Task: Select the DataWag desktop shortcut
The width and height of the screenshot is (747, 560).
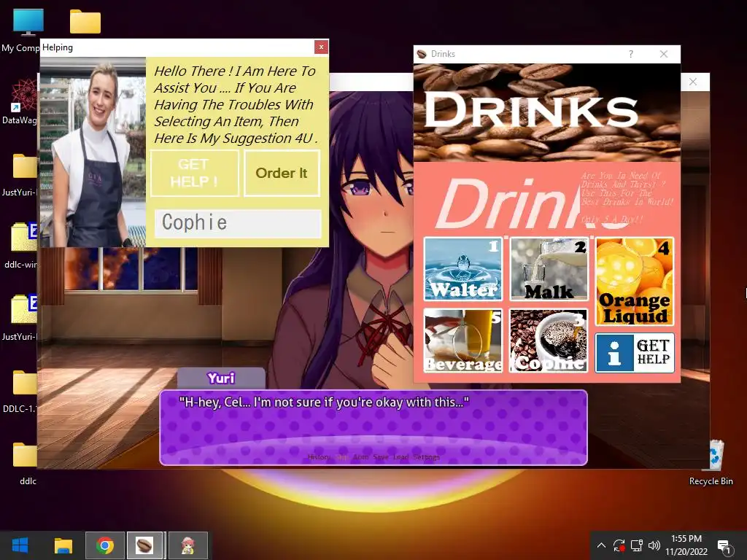Action: pyautogui.click(x=20, y=101)
